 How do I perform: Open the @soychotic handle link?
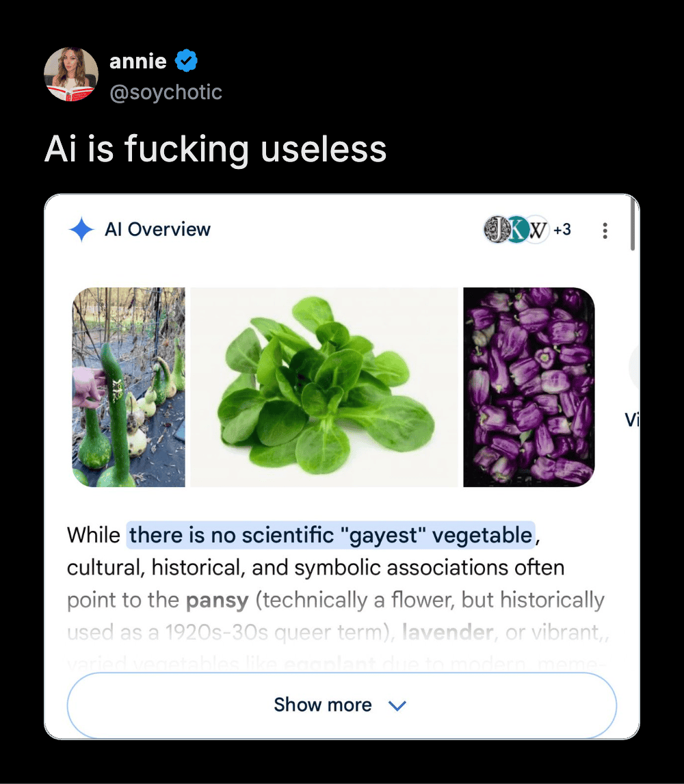(166, 92)
